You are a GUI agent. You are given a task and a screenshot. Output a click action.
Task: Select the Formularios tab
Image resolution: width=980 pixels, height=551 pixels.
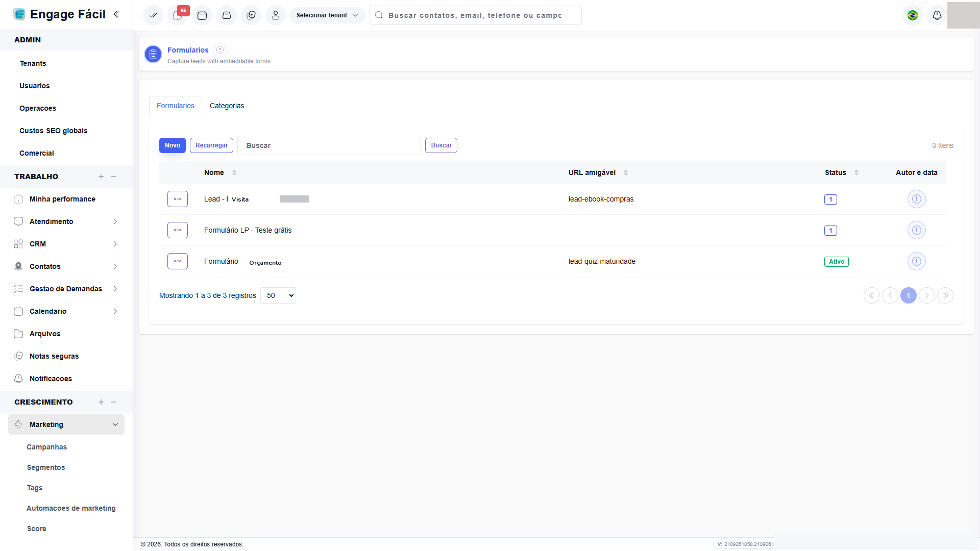(176, 106)
